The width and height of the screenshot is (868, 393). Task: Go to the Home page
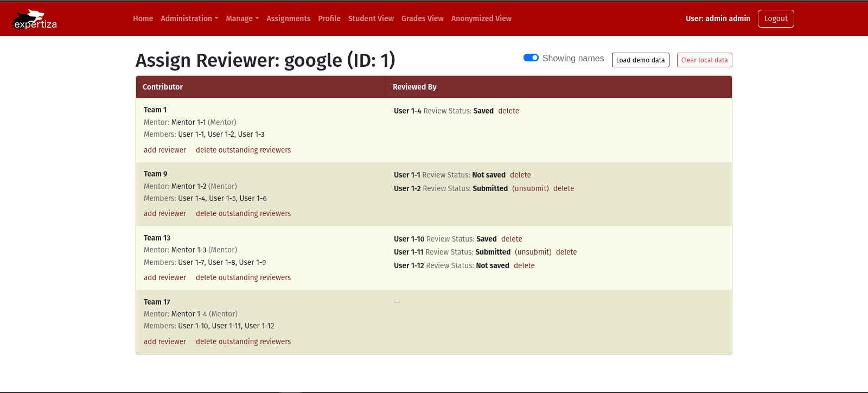143,18
